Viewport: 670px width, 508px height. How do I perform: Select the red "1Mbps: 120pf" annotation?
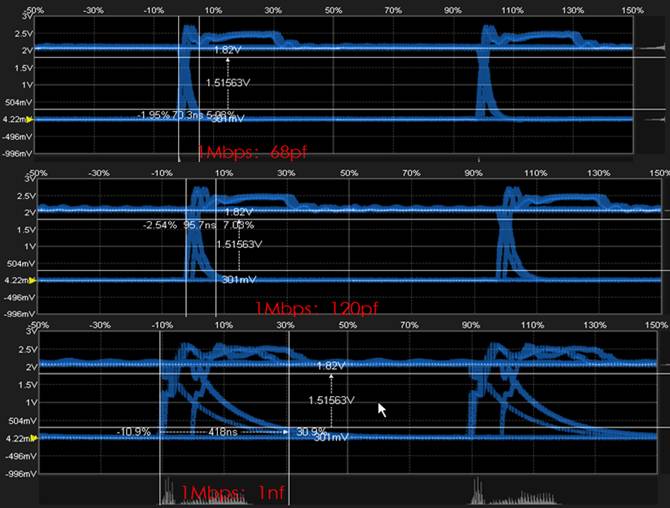coord(305,307)
